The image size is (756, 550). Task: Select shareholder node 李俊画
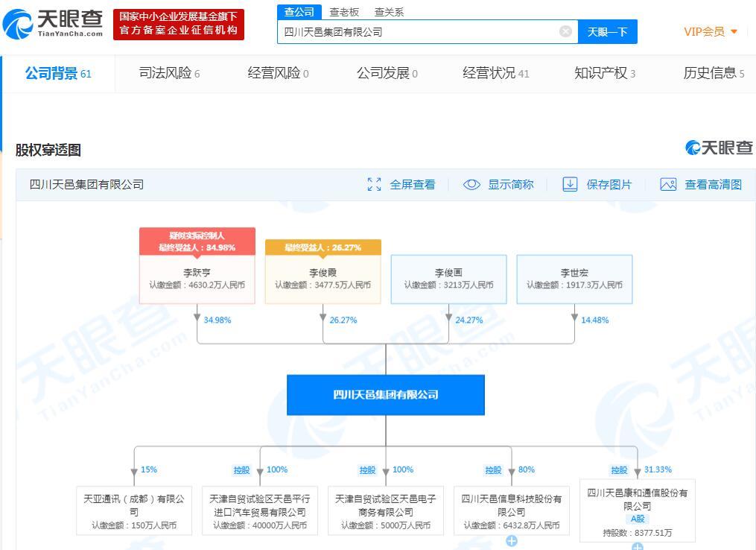coord(449,279)
